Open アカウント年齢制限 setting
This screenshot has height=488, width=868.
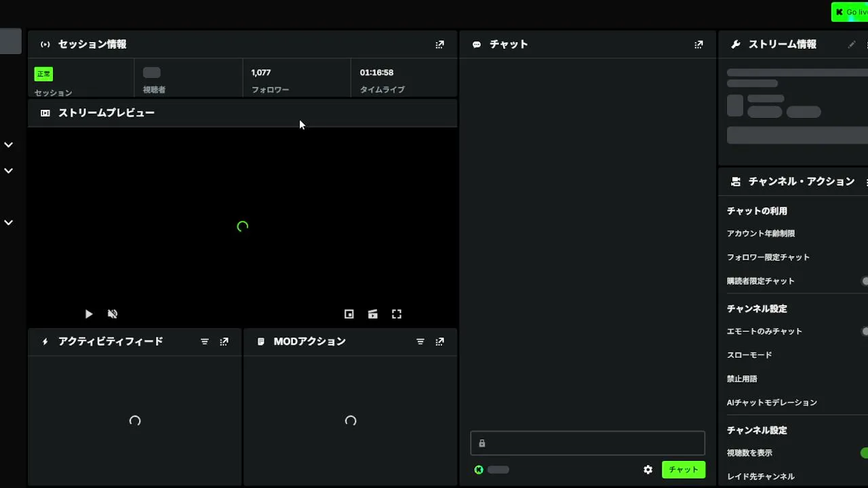coord(761,234)
